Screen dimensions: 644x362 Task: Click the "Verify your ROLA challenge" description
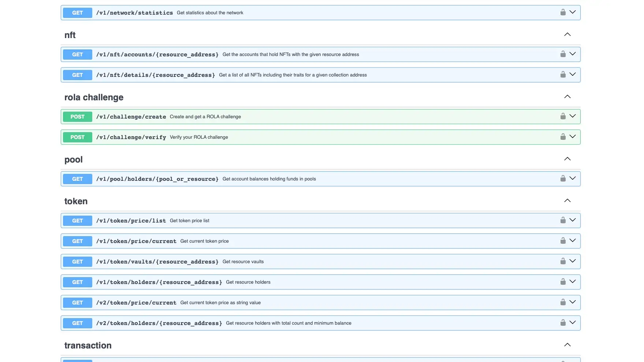coord(199,137)
